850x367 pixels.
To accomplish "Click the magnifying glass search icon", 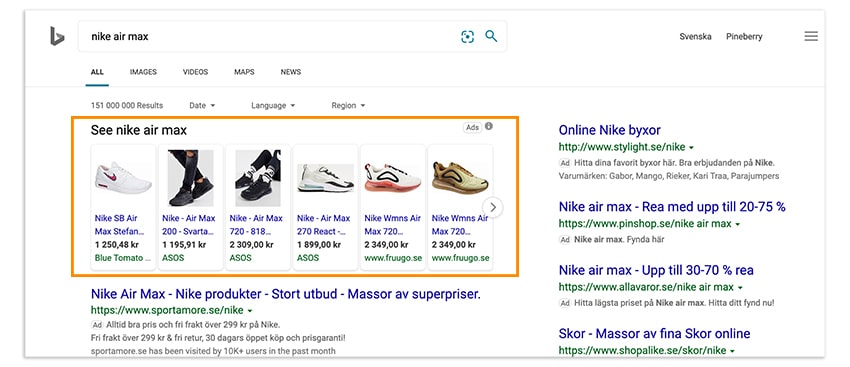I will 491,36.
